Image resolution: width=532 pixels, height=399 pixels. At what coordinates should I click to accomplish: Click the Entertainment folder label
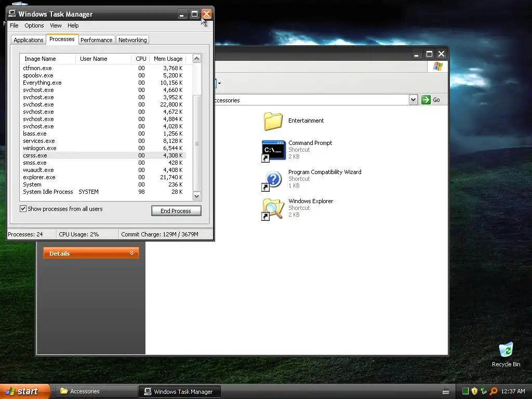tap(305, 121)
